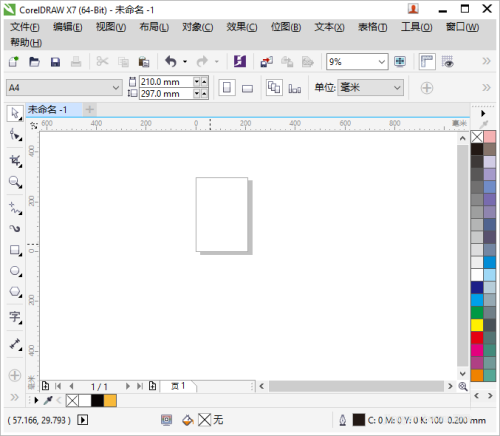Expand property bar overflow chevron
This screenshot has height=436, width=500.
click(486, 88)
